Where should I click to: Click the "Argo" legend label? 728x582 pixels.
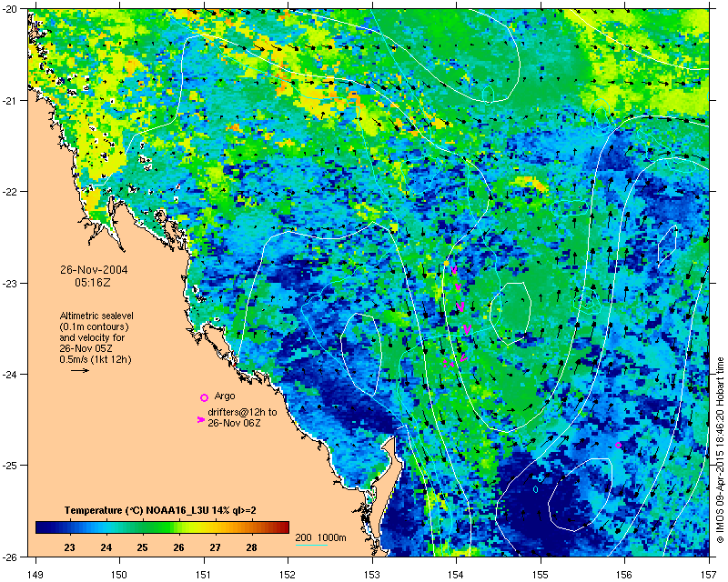click(225, 396)
